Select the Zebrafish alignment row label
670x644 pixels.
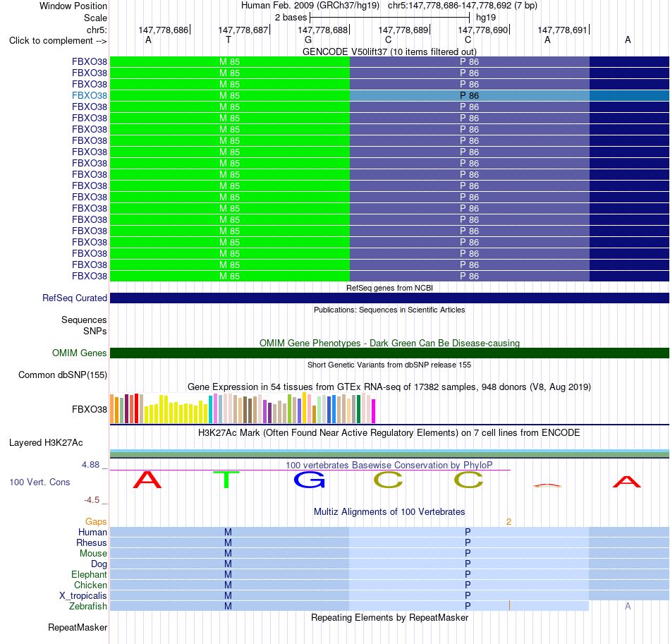pos(88,606)
